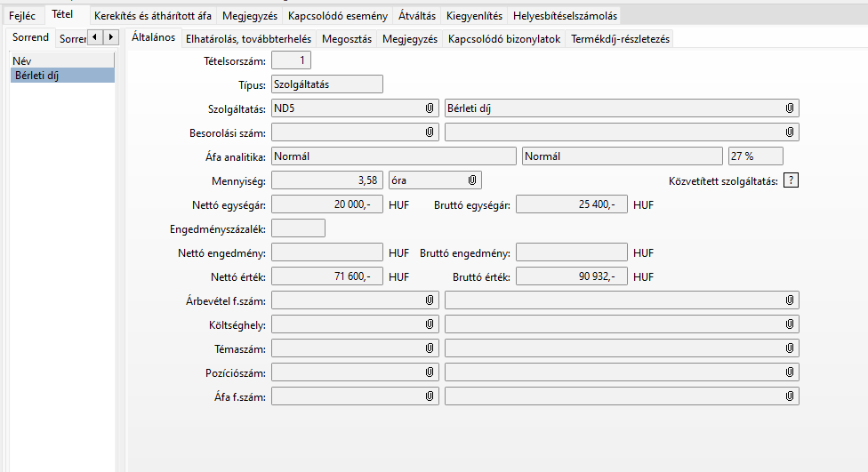This screenshot has width=868, height=472.
Task: Switch to Elhatárolás, továbbterhelés sub-tab
Action: coord(248,39)
